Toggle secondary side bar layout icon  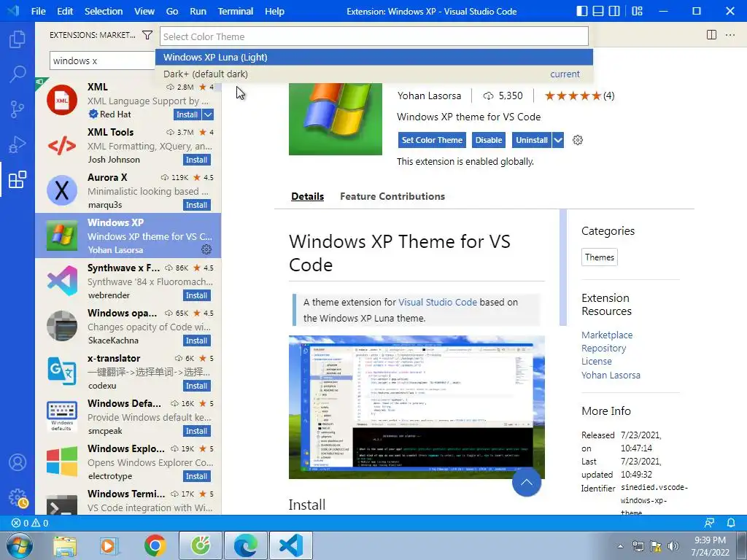click(x=614, y=11)
